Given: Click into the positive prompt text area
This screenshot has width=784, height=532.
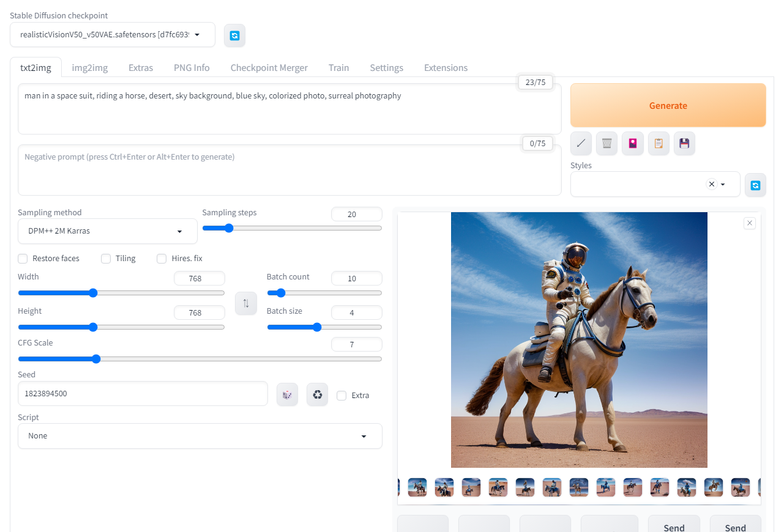Looking at the screenshot, I should point(289,109).
